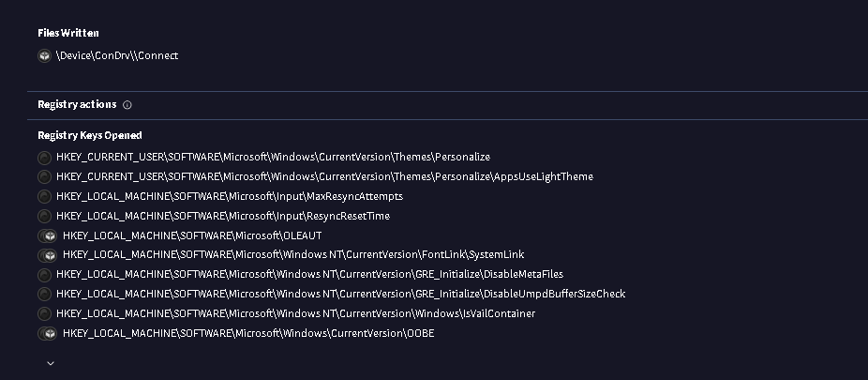This screenshot has width=868, height=380.
Task: Click the circle icon beside the ResyncResetTime key
Action: [x=44, y=217]
